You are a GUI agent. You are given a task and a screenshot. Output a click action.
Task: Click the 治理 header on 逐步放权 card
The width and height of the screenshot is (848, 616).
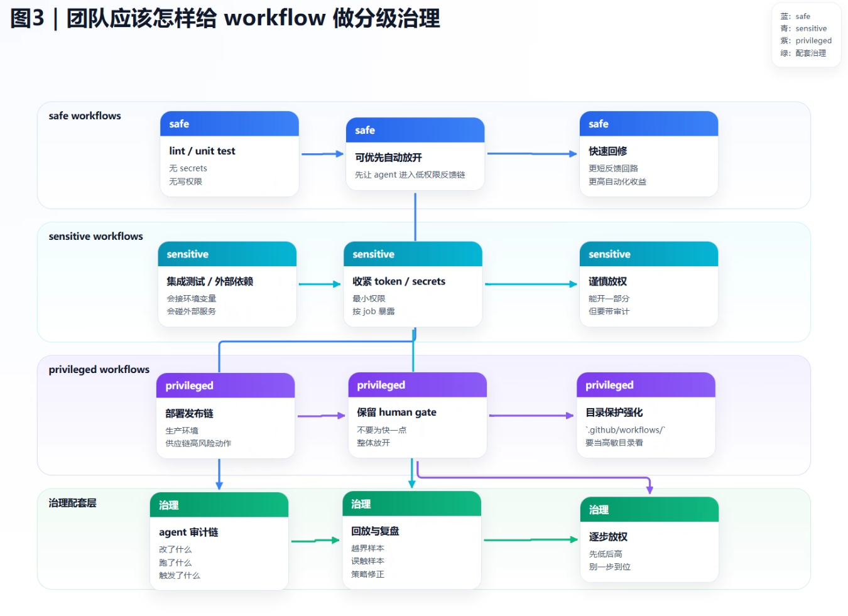point(648,510)
